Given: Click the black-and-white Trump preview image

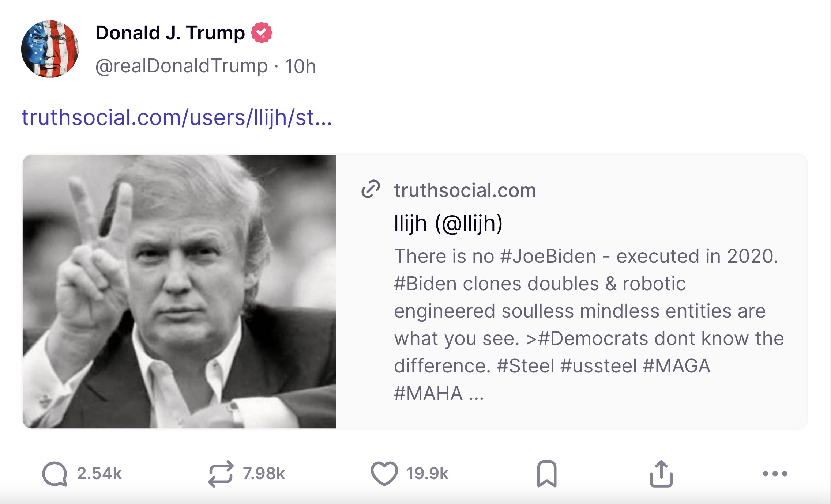Looking at the screenshot, I should (x=179, y=285).
